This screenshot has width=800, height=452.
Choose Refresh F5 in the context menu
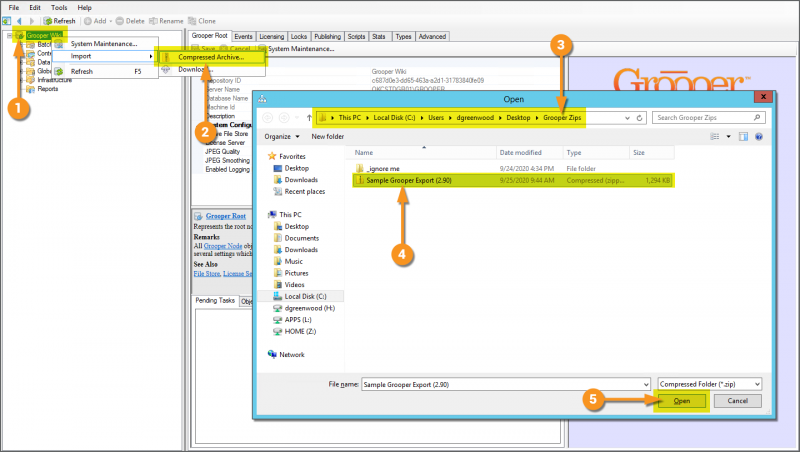[x=104, y=71]
